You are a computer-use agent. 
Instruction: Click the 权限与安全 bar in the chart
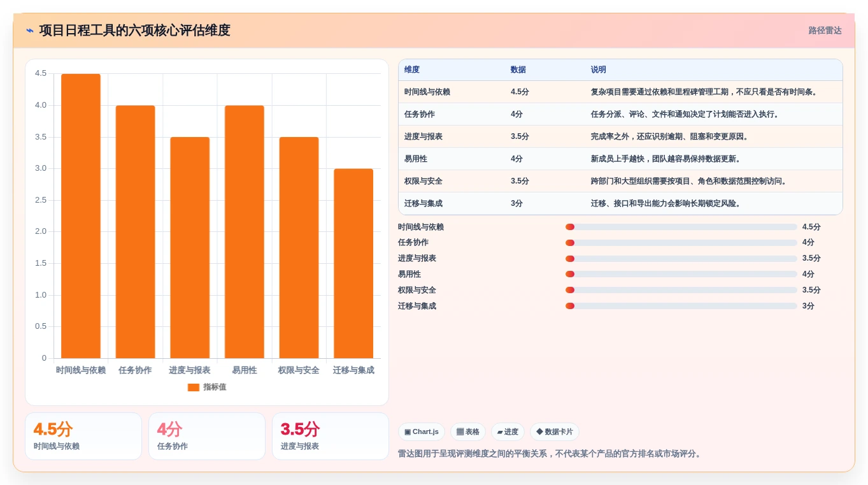tap(299, 247)
